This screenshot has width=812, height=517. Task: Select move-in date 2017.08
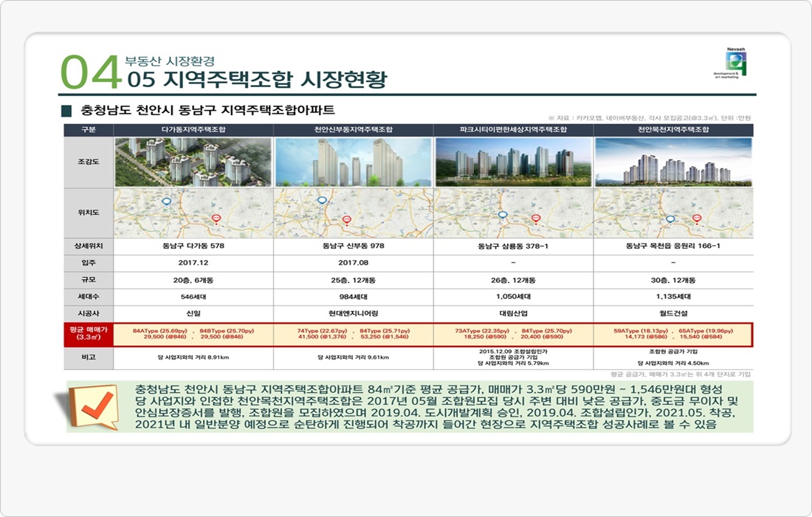(353, 263)
